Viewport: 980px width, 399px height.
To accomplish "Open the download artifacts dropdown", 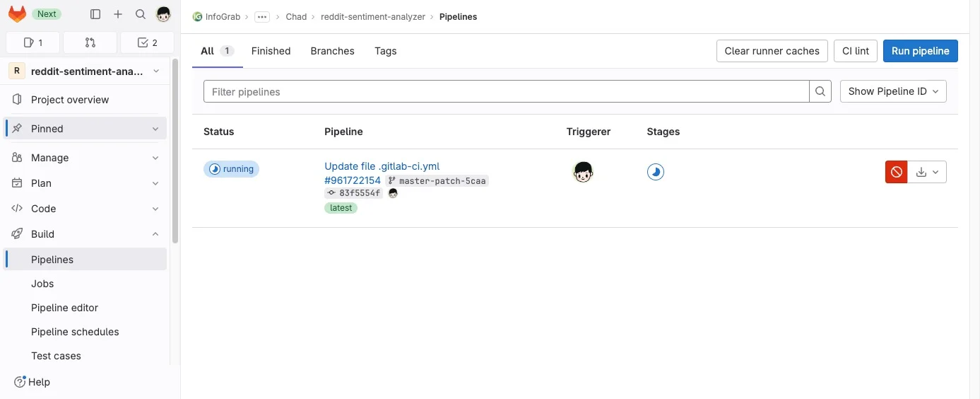I will pyautogui.click(x=927, y=172).
